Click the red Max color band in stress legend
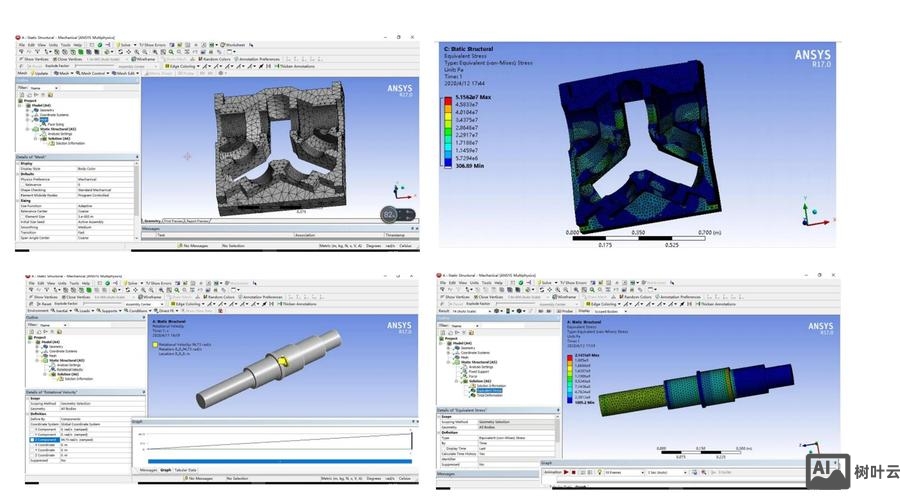 tap(448, 99)
